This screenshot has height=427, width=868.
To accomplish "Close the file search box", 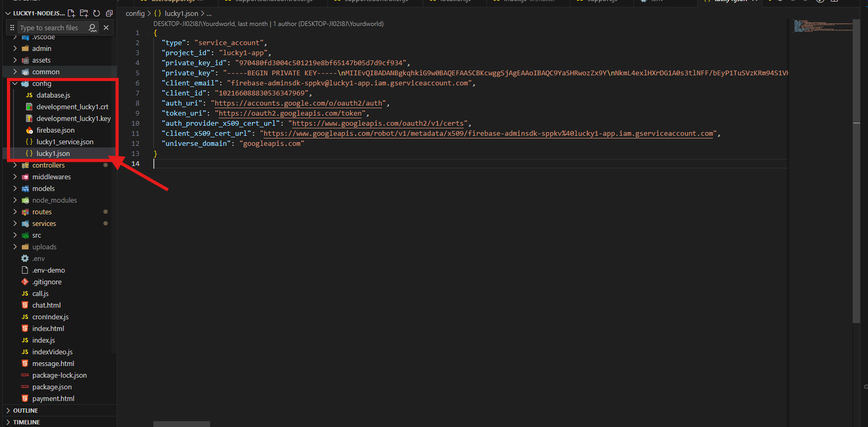I will pos(106,28).
